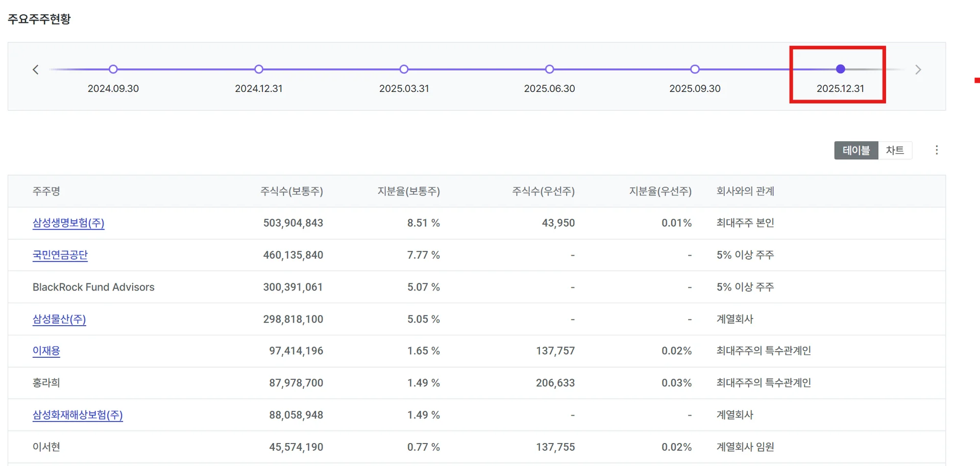
Task: Open the 삼성물산(주) shareholder link
Action: click(59, 320)
